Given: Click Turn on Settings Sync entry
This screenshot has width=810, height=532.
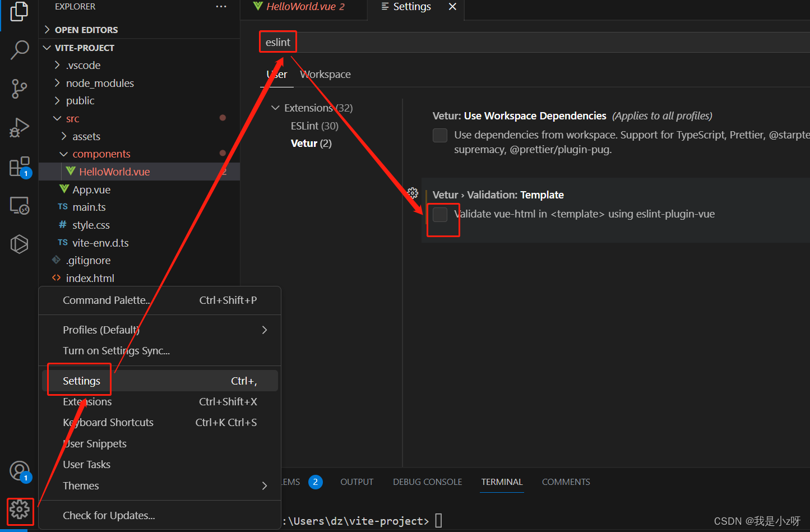Looking at the screenshot, I should click(x=160, y=350).
